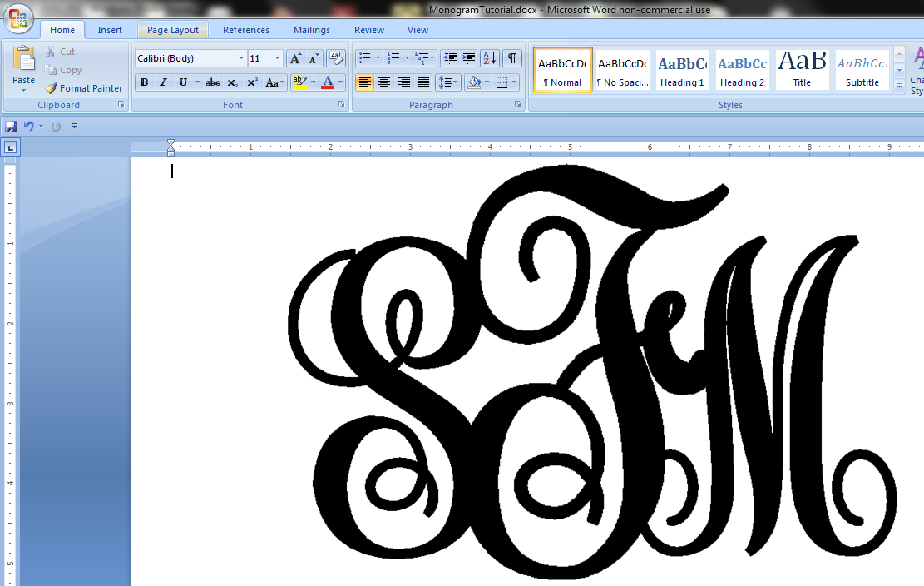924x586 pixels.
Task: Apply subscript formatting
Action: [x=233, y=82]
